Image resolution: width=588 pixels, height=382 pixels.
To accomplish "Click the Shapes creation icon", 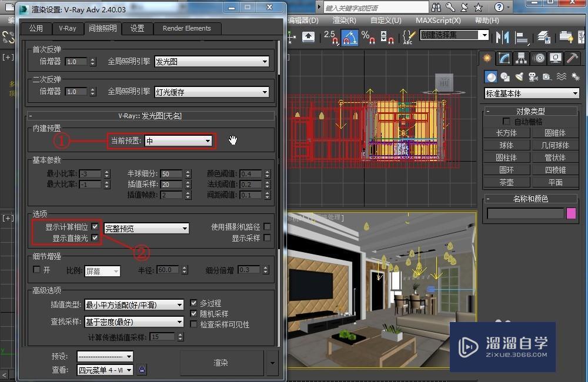I will tap(505, 77).
